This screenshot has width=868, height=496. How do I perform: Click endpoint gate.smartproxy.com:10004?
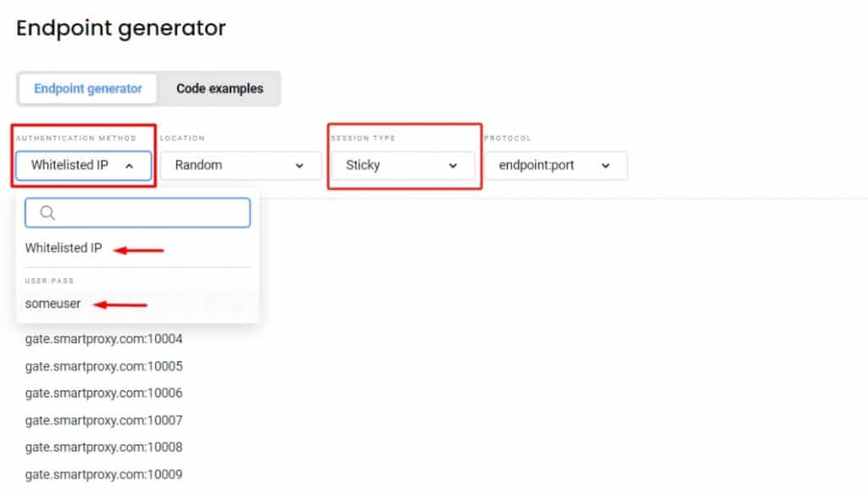click(x=103, y=339)
